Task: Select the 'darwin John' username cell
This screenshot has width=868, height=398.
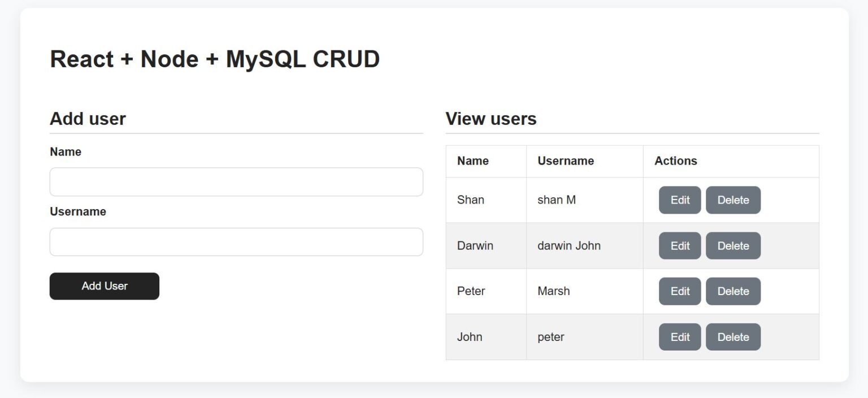Action: click(569, 246)
